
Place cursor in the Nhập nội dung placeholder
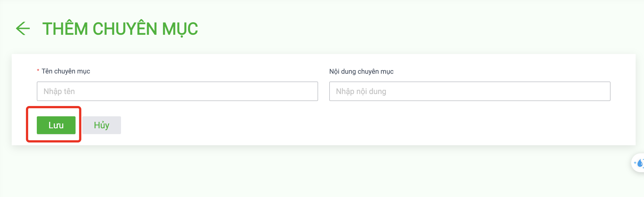[x=361, y=91]
